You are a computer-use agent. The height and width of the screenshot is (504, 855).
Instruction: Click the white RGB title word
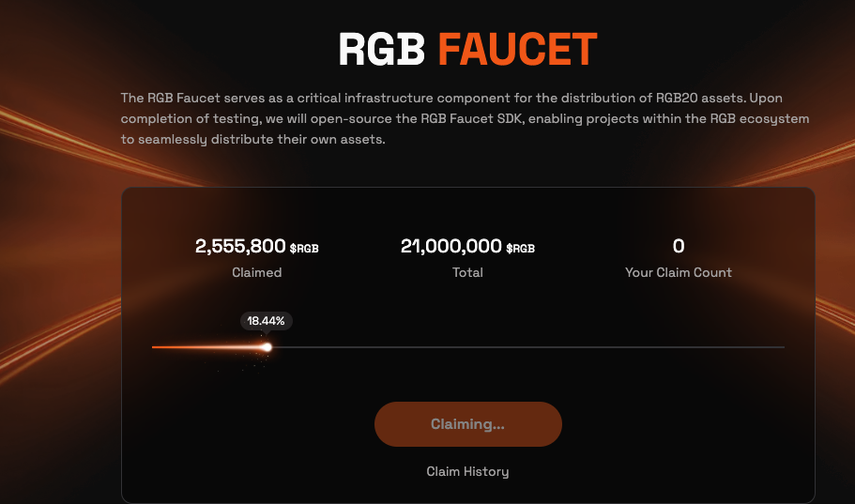382,49
